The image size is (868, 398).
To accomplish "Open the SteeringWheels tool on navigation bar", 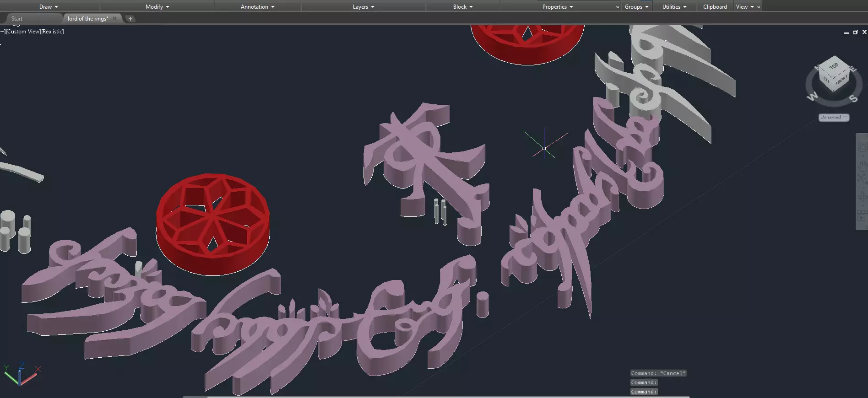I will [x=862, y=147].
